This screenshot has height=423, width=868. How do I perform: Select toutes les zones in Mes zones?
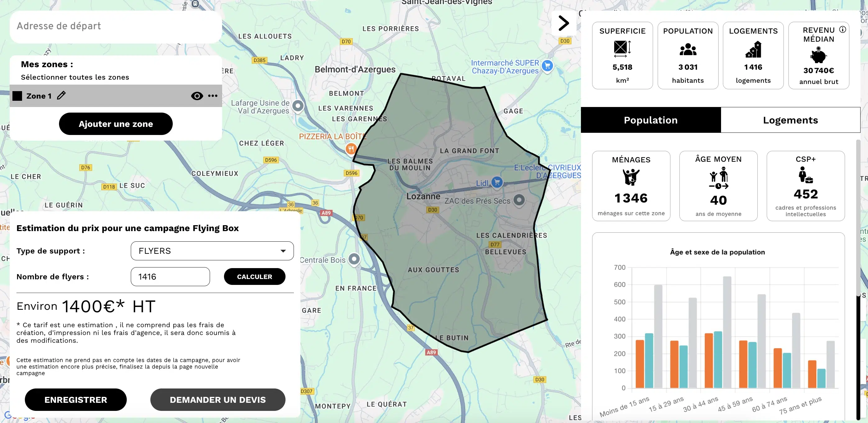click(x=75, y=77)
